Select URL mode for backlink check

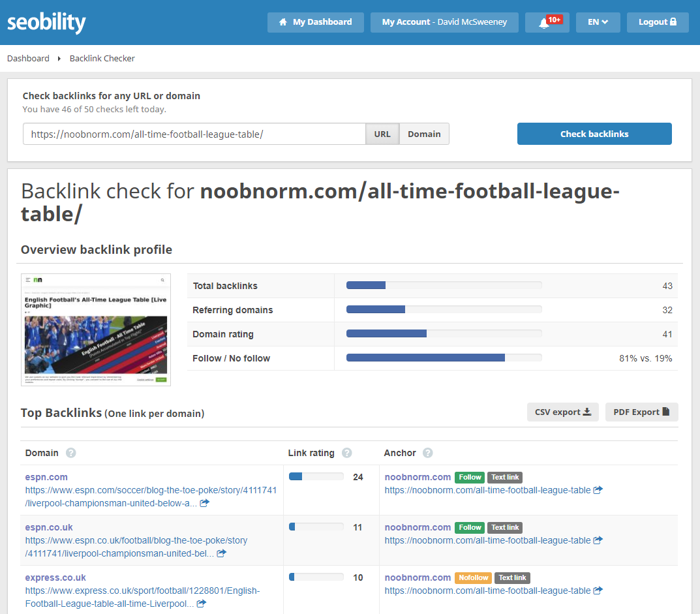[382, 134]
